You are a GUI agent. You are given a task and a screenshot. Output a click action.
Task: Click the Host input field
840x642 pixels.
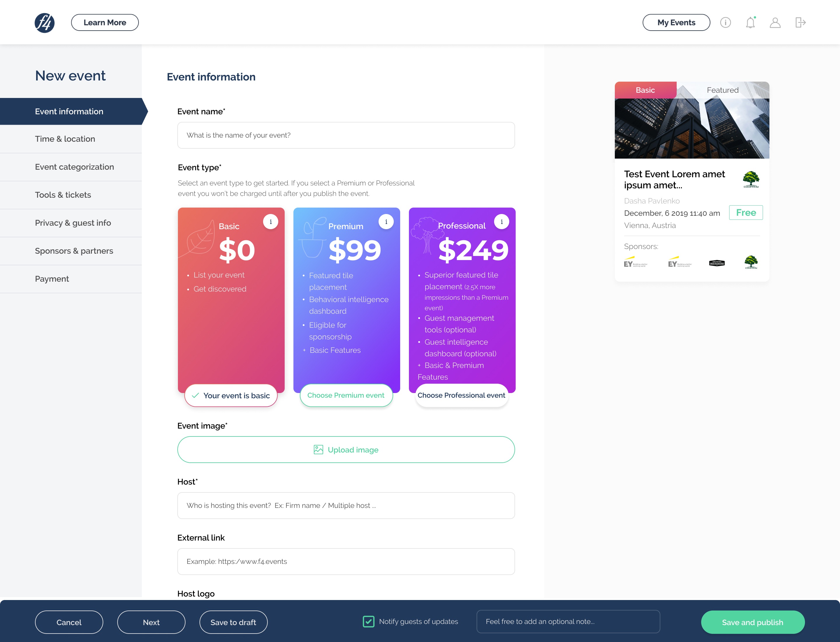click(346, 505)
